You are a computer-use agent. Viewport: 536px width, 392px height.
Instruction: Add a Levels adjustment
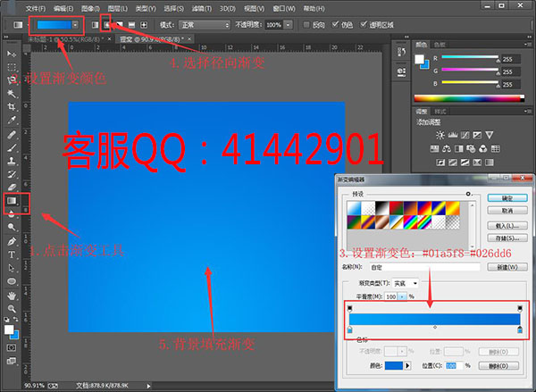(x=453, y=135)
